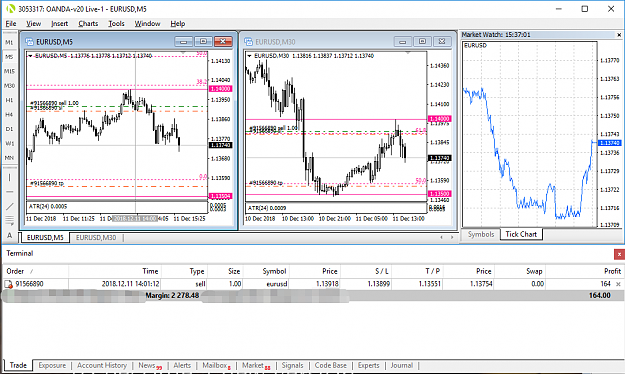Pick the horizontal line drawing tool
Viewport: 625px width, 374px height.
(x=9, y=192)
